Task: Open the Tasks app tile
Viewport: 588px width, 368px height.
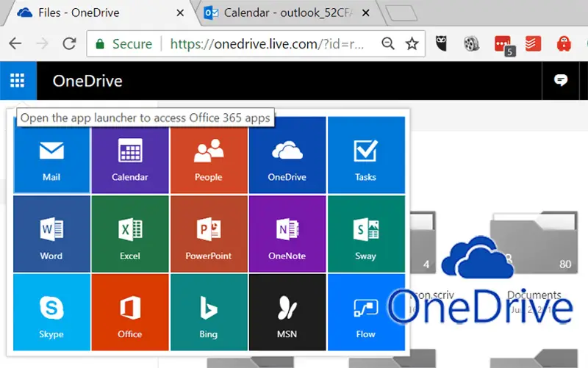Action: [x=366, y=155]
